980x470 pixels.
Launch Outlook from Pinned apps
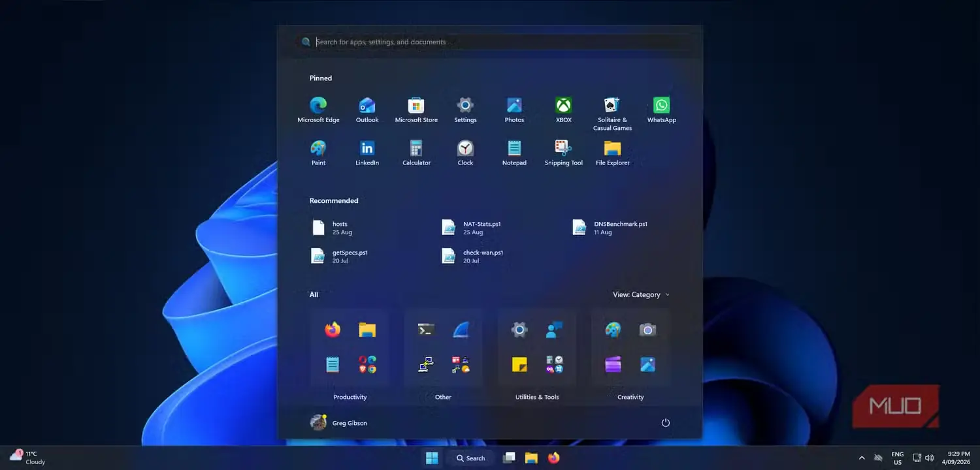tap(367, 110)
